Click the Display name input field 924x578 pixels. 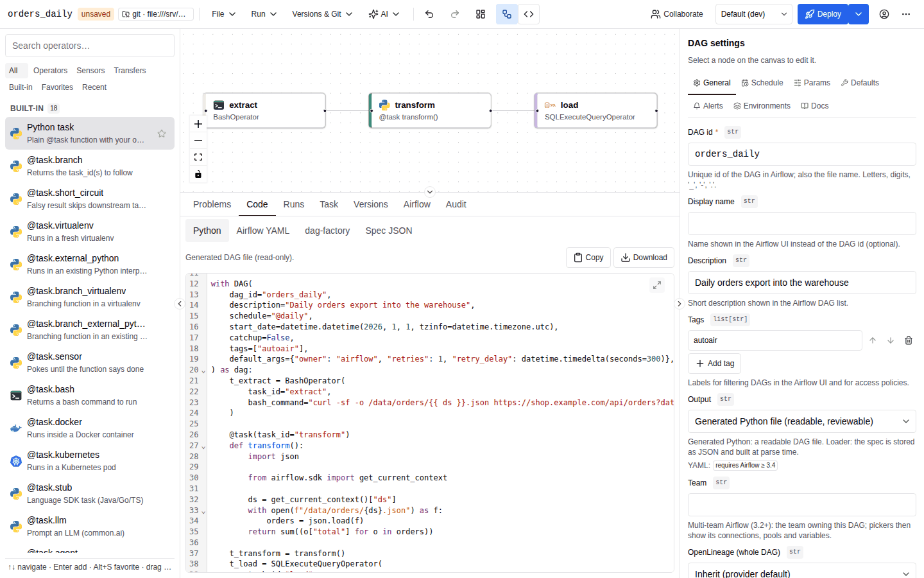click(801, 223)
